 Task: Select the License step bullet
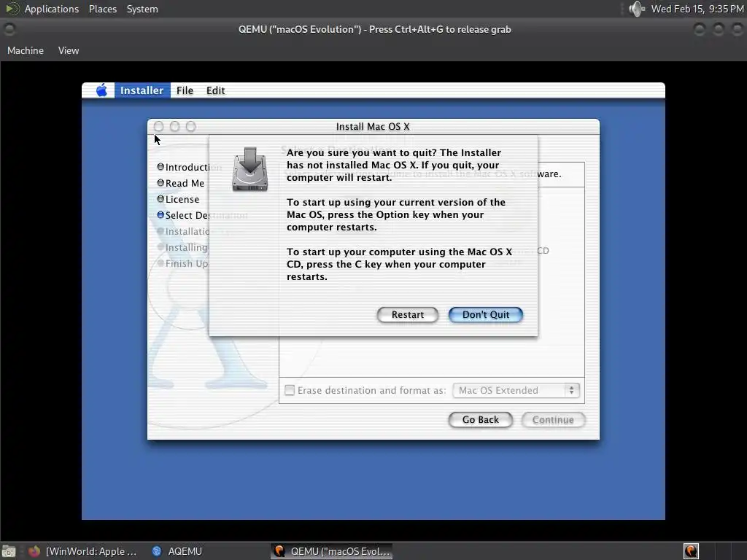(160, 199)
